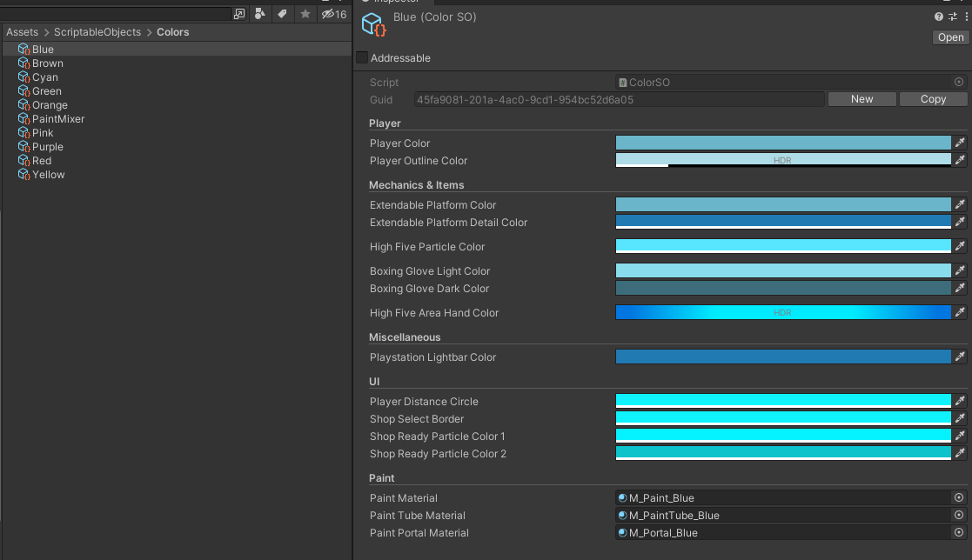Click the Inspector help question mark icon
Image resolution: width=972 pixels, height=560 pixels.
[939, 17]
